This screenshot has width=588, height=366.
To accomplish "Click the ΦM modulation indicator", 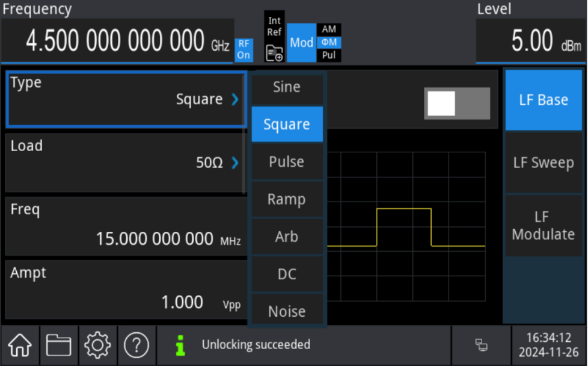I will (x=328, y=43).
